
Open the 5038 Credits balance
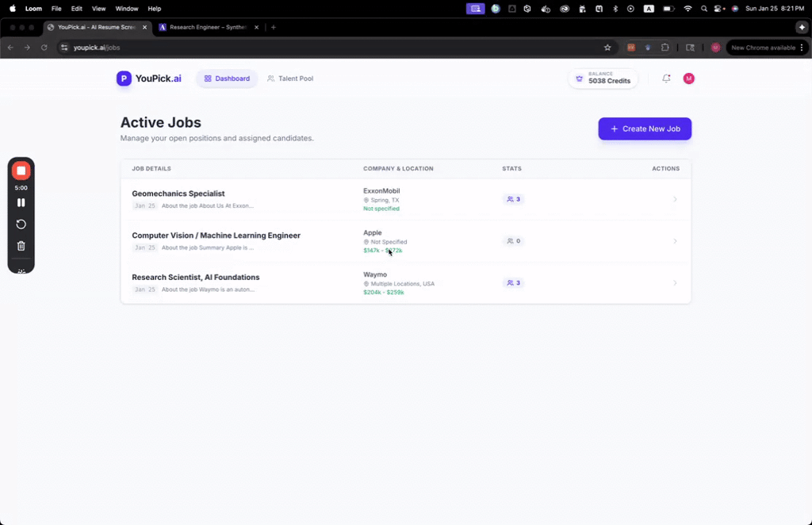[x=603, y=79]
